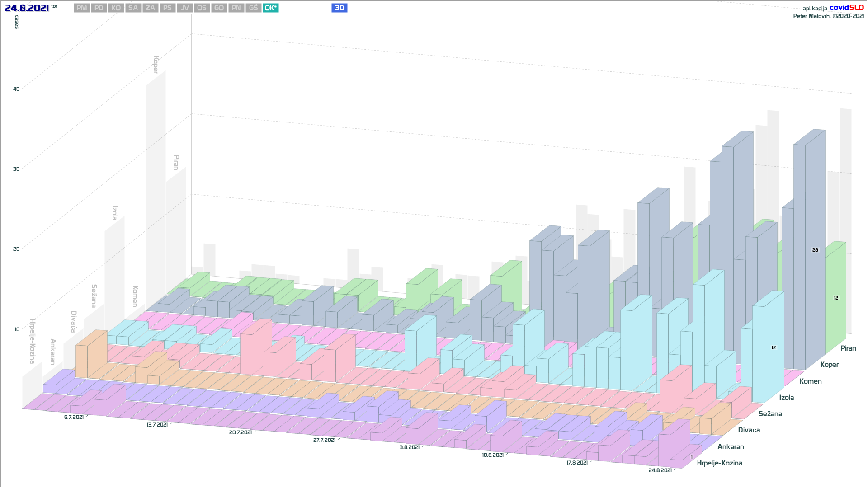
Task: Click the 10.8.2021 date axis marker
Action: [x=492, y=455]
